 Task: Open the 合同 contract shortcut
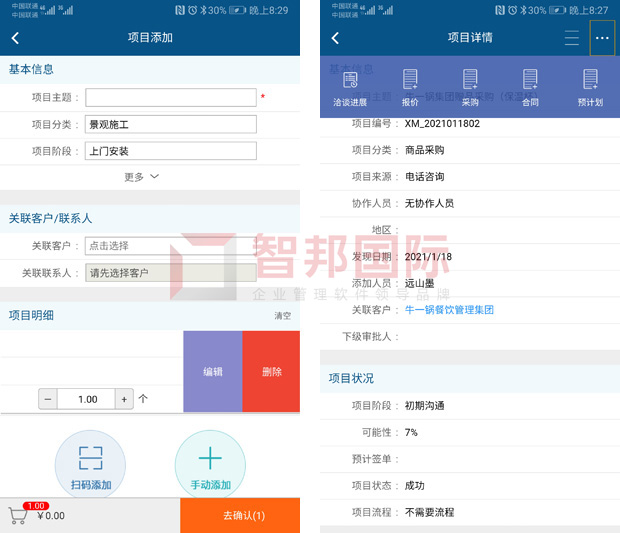coord(530,89)
